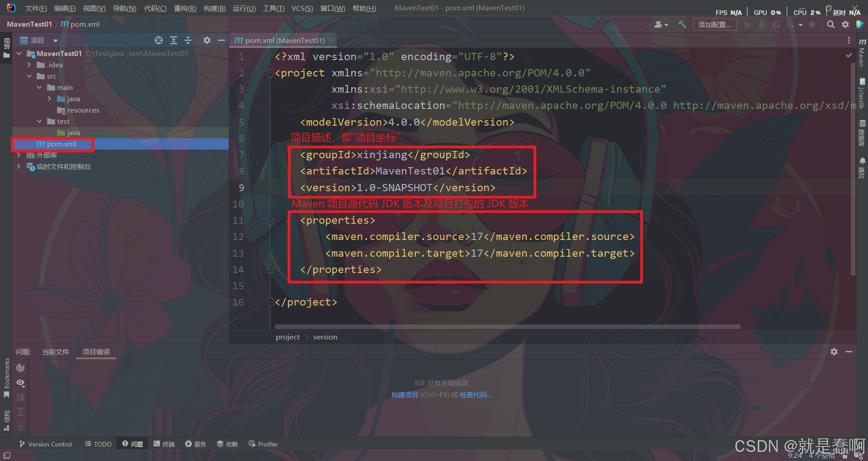The height and width of the screenshot is (461, 868).
Task: Open IDE settings gear in top toolbar
Action: pyautogui.click(x=845, y=24)
